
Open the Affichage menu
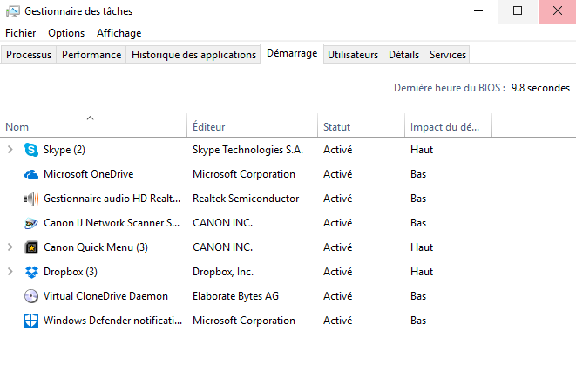119,33
